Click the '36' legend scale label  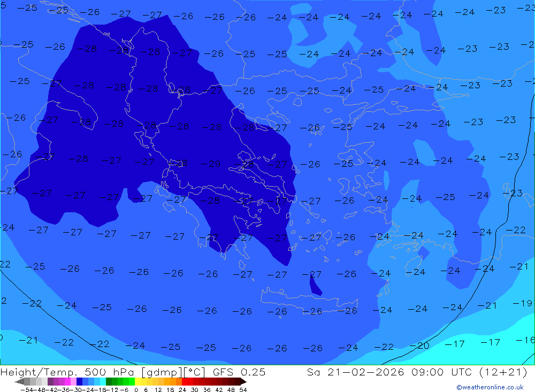[x=207, y=390]
